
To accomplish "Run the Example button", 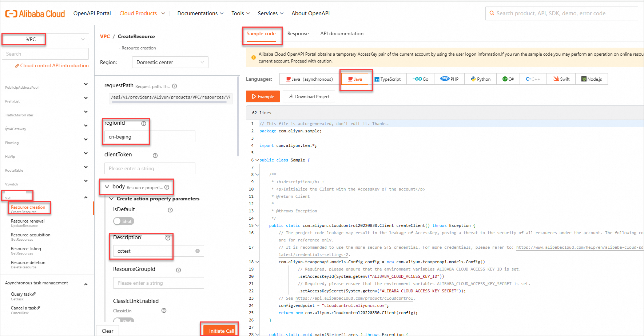I will pos(263,97).
